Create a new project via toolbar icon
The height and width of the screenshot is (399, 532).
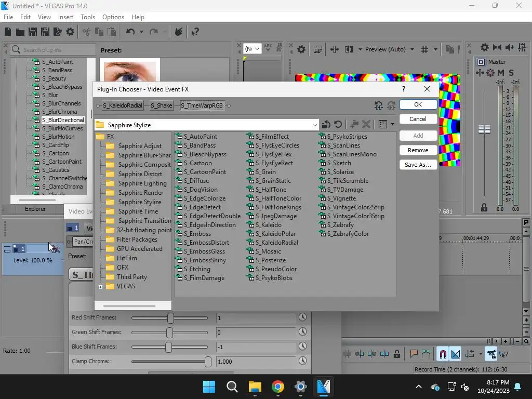tap(7, 32)
